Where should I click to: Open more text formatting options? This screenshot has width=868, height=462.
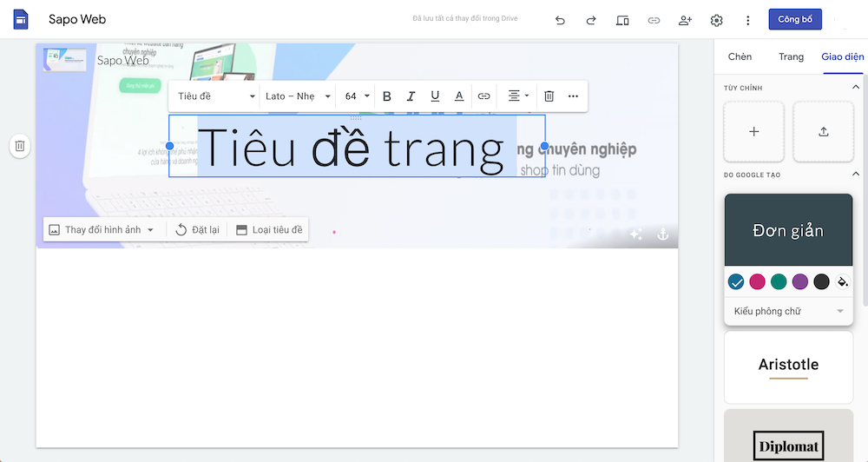click(x=573, y=96)
